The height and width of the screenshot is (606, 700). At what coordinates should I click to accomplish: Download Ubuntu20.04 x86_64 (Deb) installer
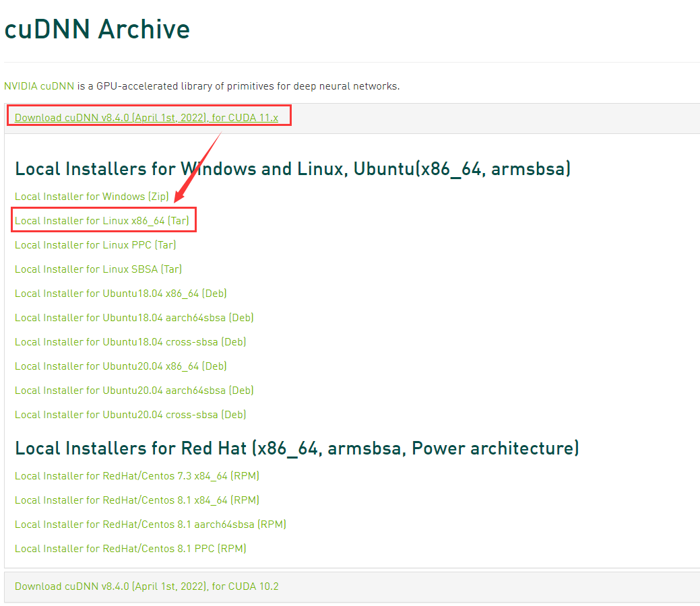point(121,366)
